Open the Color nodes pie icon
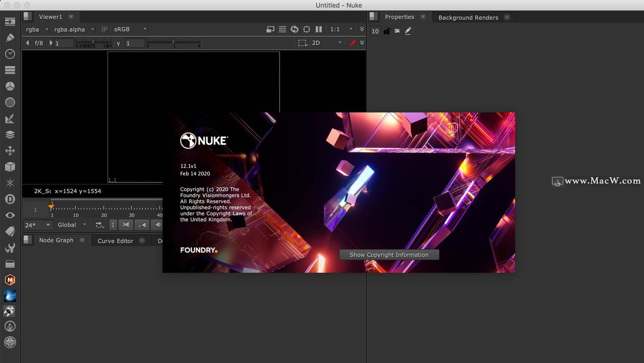The image size is (644, 363). [x=10, y=86]
